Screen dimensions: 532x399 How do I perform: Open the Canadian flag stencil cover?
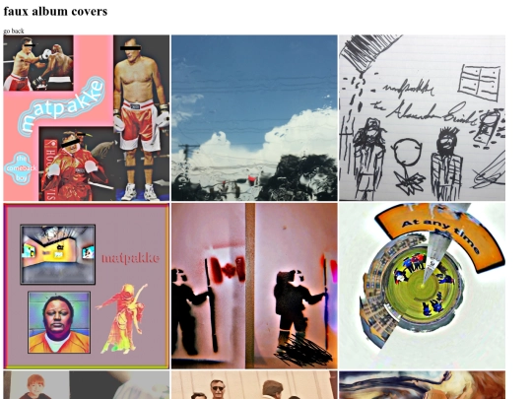tap(254, 286)
